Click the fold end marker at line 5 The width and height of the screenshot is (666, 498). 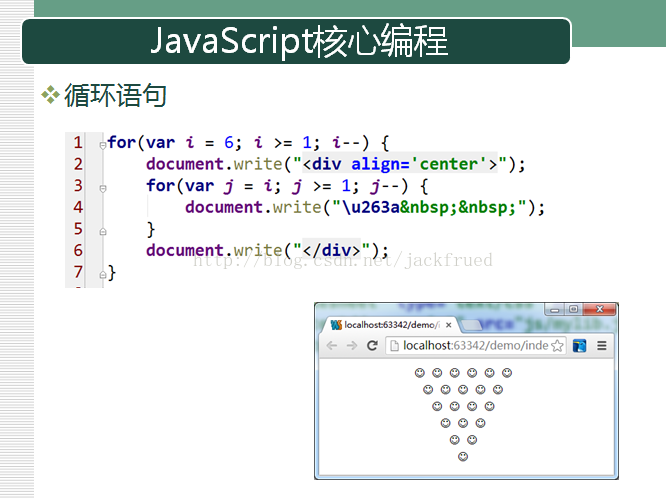pos(102,232)
